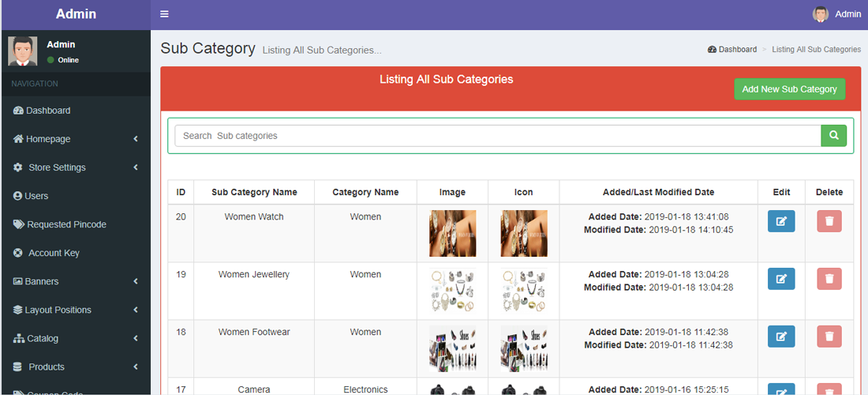Open the Users sidebar item
The image size is (868, 395).
75,196
